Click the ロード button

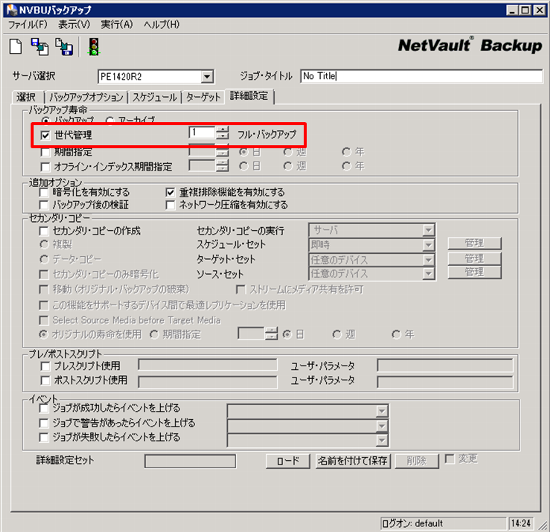[x=288, y=461]
